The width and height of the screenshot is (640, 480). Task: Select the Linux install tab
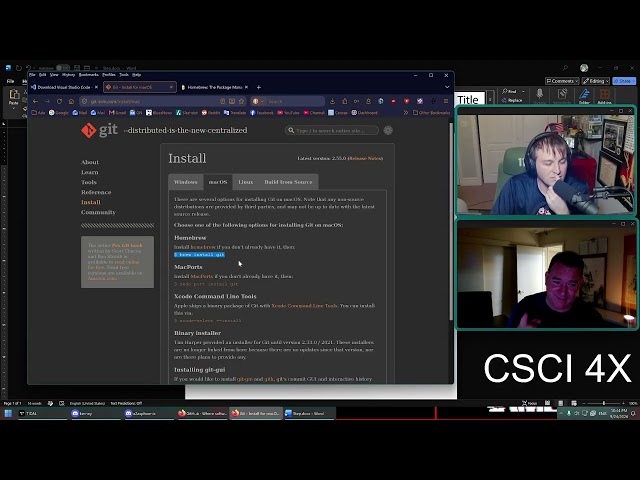pos(245,182)
